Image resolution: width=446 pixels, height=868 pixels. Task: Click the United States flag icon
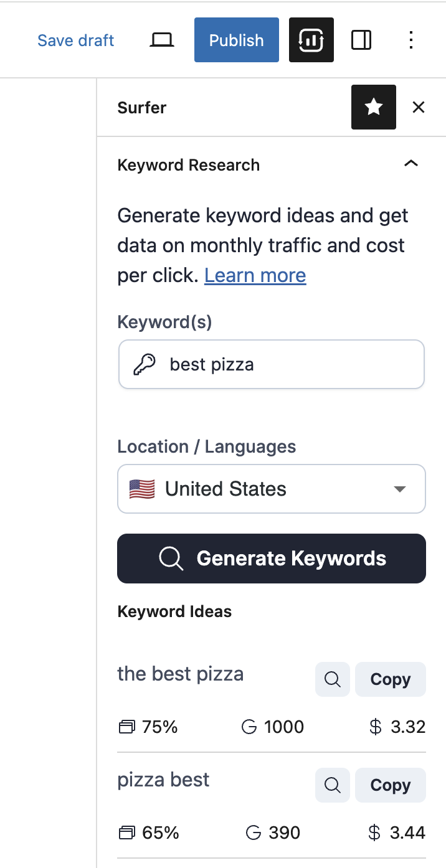142,489
